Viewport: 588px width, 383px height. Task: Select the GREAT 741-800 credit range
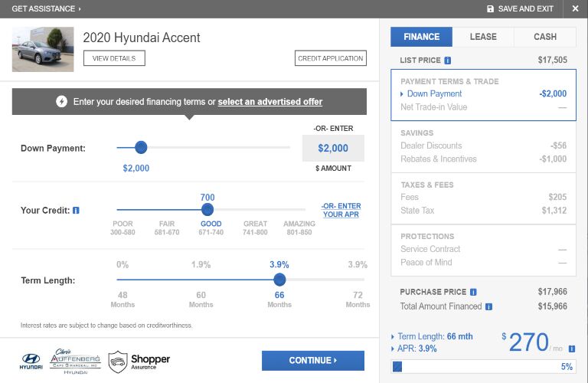pyautogui.click(x=255, y=228)
